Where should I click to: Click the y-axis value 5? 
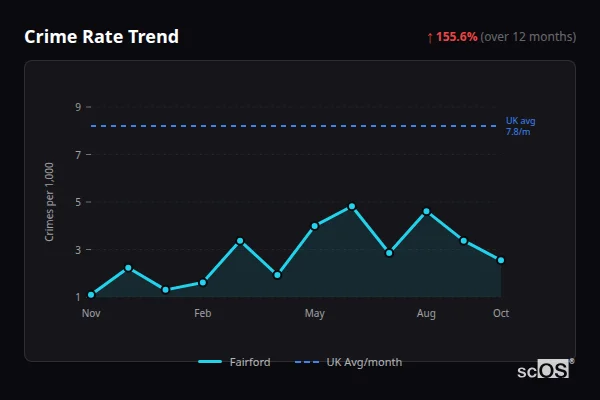pyautogui.click(x=78, y=202)
